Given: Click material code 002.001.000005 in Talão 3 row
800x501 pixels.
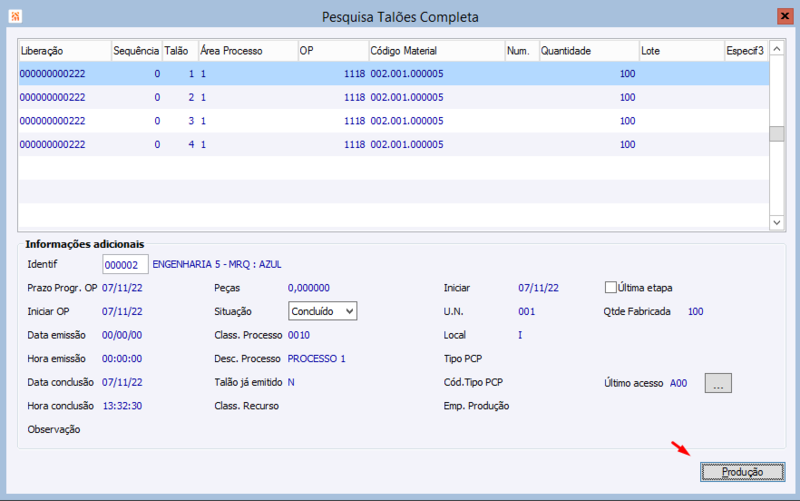Looking at the screenshot, I should (407, 121).
